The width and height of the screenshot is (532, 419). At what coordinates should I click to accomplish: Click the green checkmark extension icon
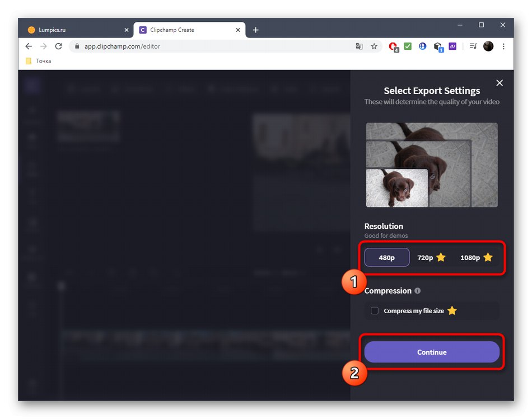pyautogui.click(x=407, y=46)
